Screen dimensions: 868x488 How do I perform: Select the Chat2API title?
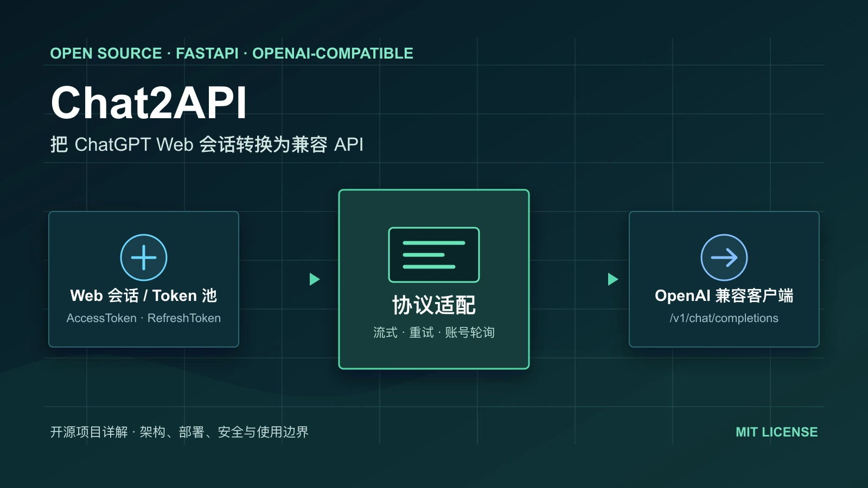point(149,102)
